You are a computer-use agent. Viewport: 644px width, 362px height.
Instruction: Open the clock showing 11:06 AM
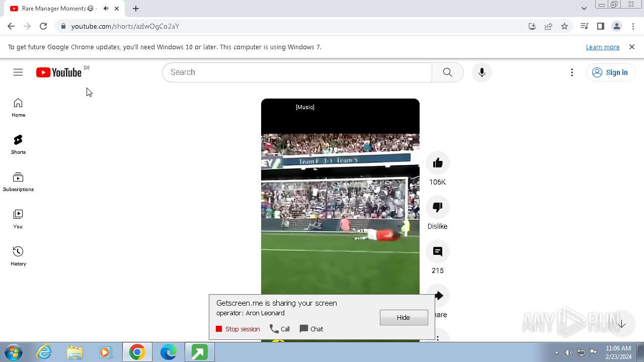point(618,352)
